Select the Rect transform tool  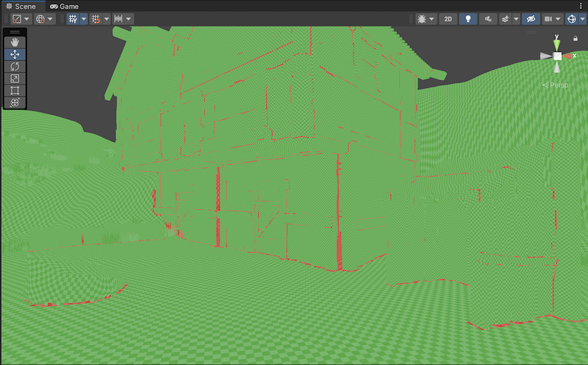(x=15, y=91)
